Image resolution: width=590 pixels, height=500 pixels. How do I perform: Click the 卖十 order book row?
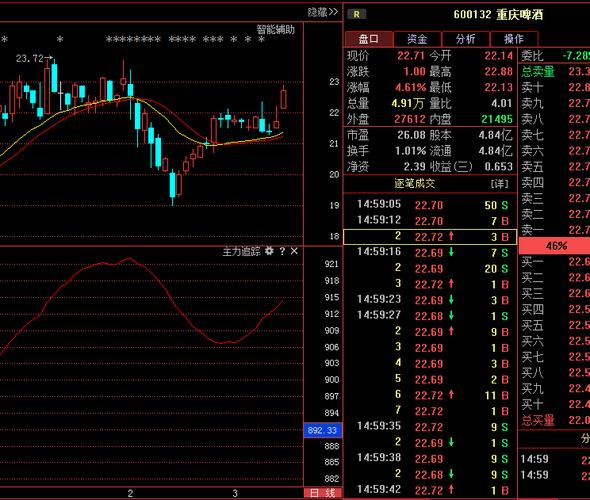click(x=555, y=87)
